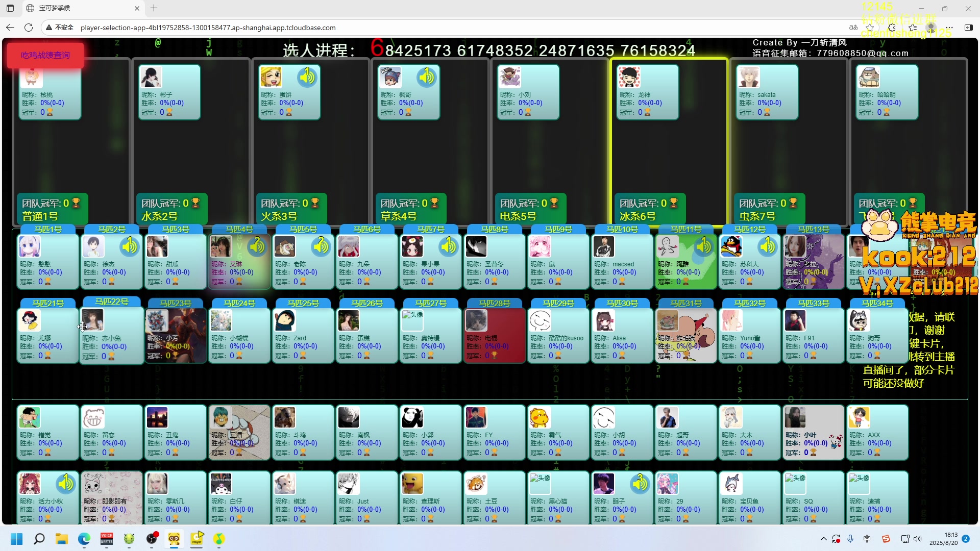
Task: Click 土豆 player avatar
Action: [x=476, y=484]
